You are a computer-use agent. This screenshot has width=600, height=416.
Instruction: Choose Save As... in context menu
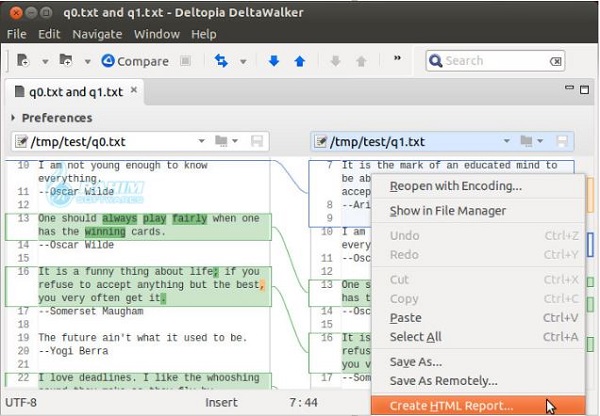coord(478,362)
